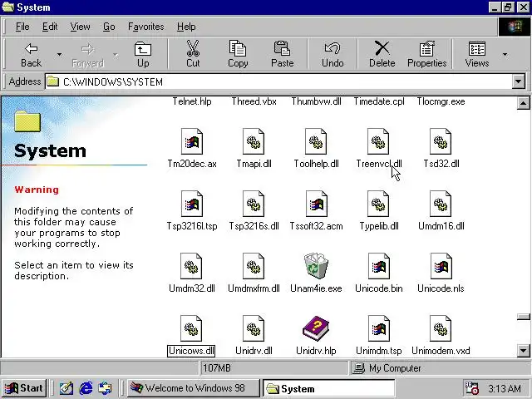Click the Views toolbar button
The width and height of the screenshot is (532, 399).
(x=477, y=54)
